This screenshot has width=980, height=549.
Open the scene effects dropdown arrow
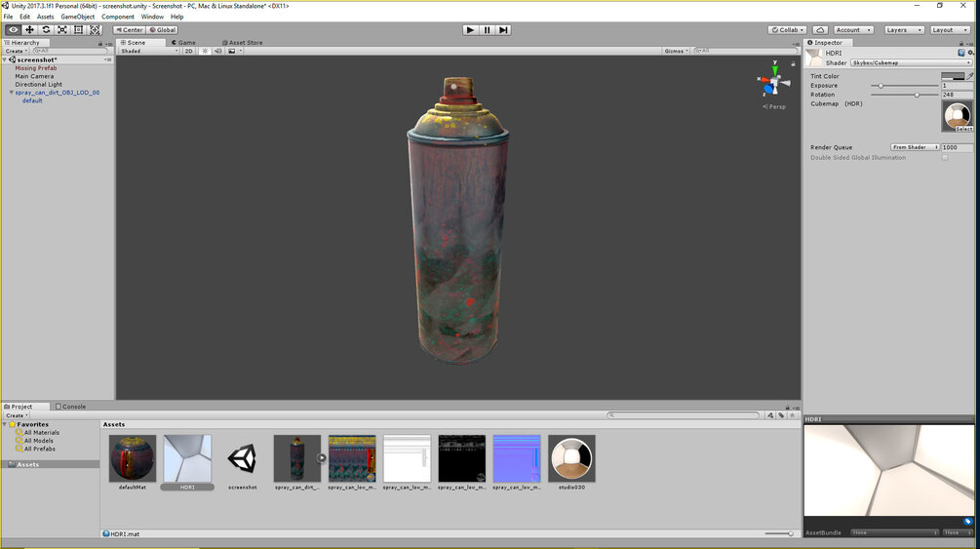pyautogui.click(x=241, y=52)
